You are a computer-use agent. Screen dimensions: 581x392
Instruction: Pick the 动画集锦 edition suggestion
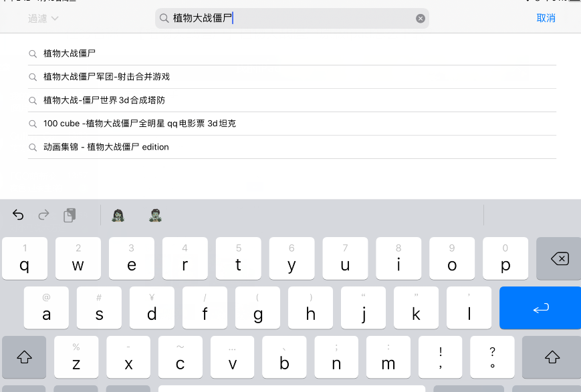(x=106, y=147)
